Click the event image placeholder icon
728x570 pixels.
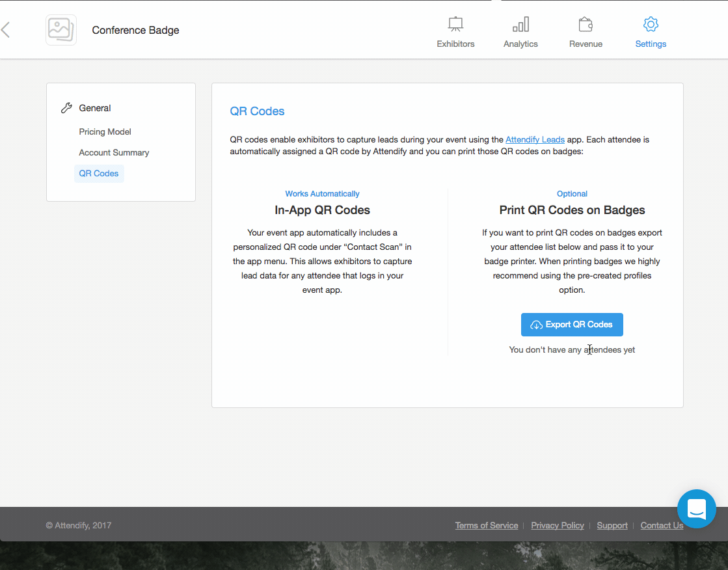pos(61,30)
